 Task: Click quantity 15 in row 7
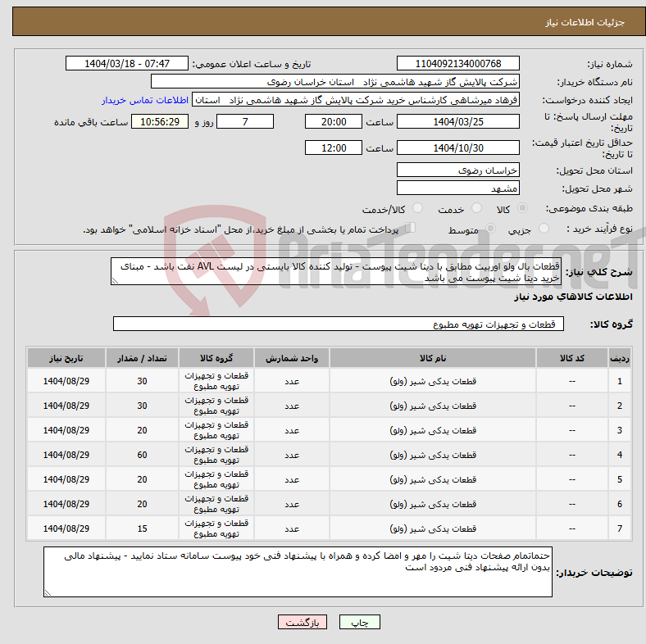tap(142, 528)
